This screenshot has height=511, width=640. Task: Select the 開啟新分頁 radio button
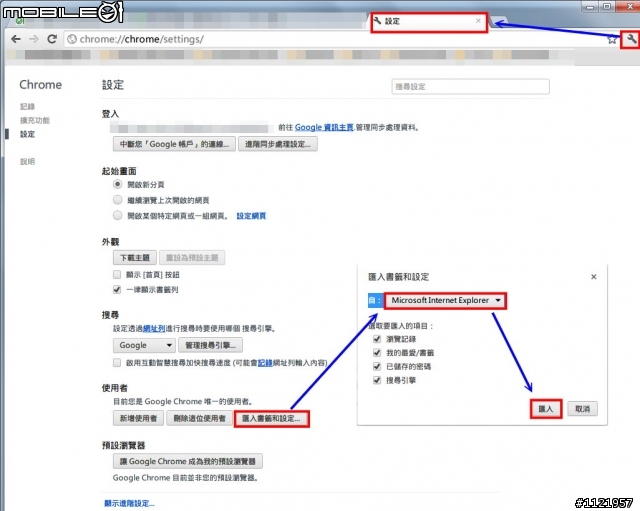coord(118,184)
